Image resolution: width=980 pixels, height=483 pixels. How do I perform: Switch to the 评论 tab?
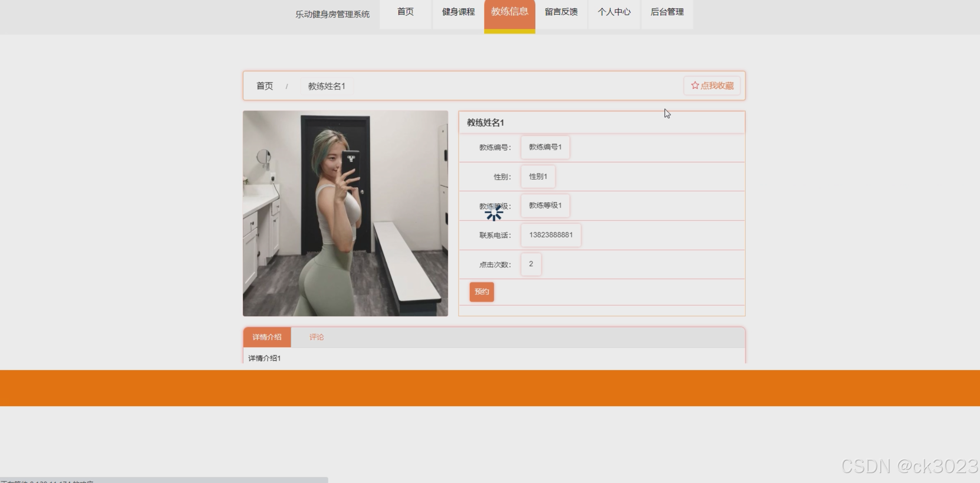(316, 337)
